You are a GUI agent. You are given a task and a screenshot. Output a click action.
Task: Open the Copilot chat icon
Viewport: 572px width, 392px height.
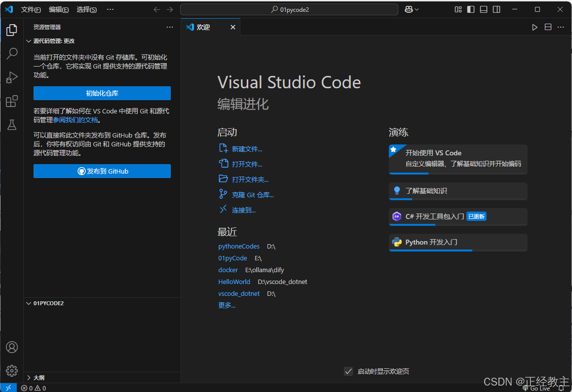point(409,9)
